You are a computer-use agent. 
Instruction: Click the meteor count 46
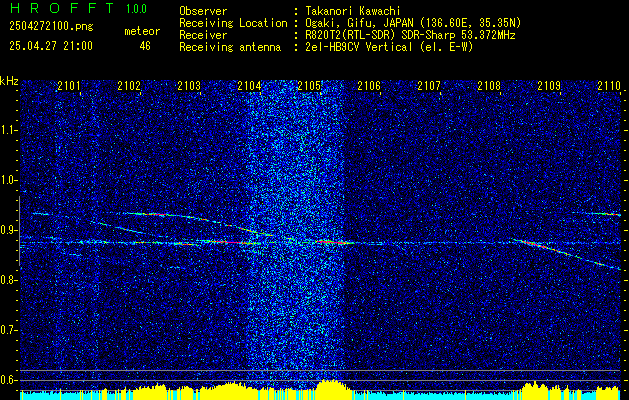(x=145, y=46)
